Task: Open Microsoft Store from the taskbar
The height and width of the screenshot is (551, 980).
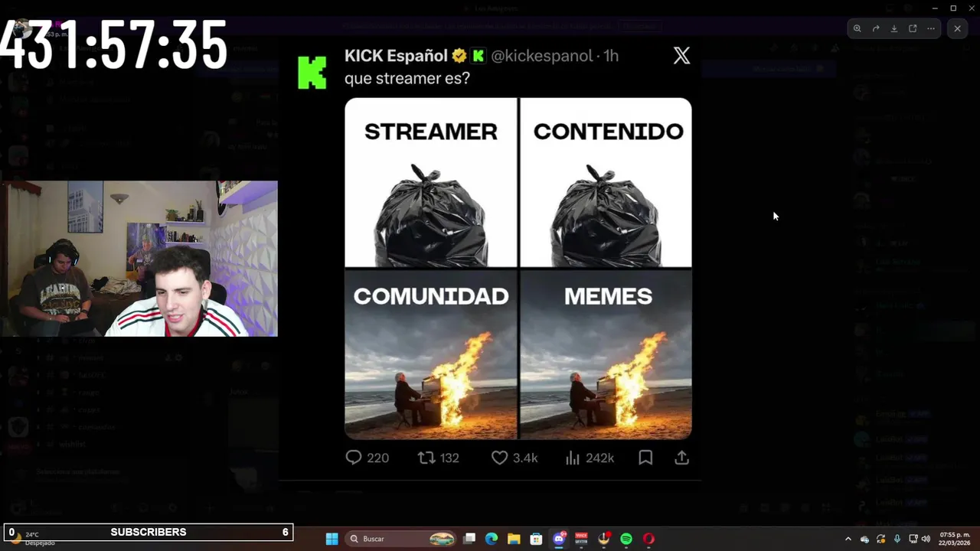Action: coord(536,539)
